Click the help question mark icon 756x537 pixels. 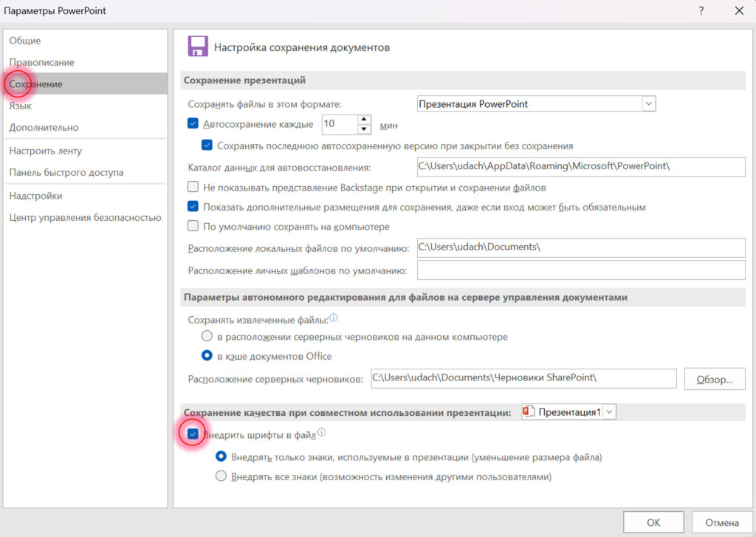[x=700, y=11]
